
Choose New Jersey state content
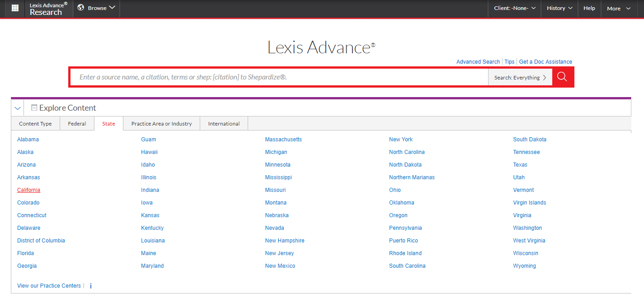pyautogui.click(x=279, y=253)
